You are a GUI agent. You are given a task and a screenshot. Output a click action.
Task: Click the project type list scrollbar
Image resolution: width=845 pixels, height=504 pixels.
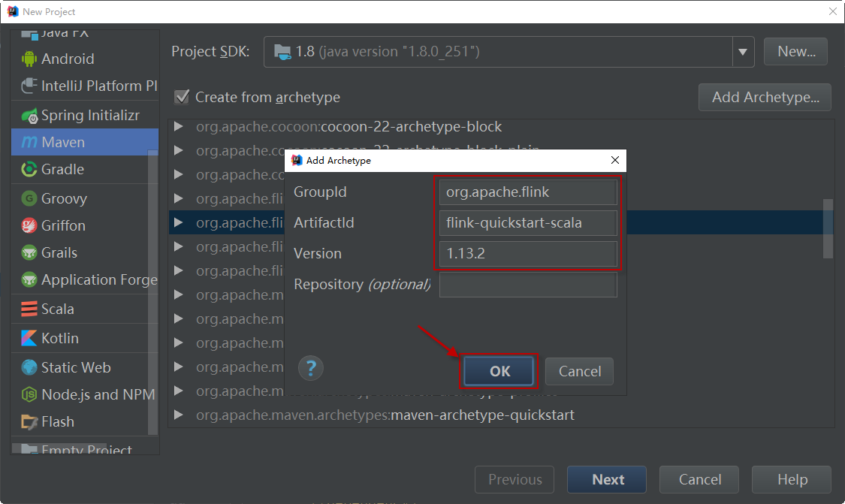[153, 294]
